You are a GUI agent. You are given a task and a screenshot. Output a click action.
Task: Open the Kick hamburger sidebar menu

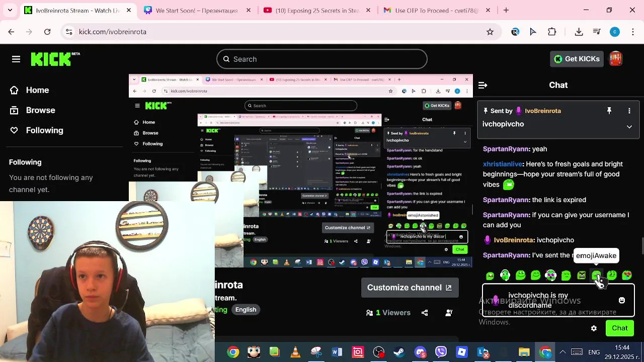pos(16,59)
